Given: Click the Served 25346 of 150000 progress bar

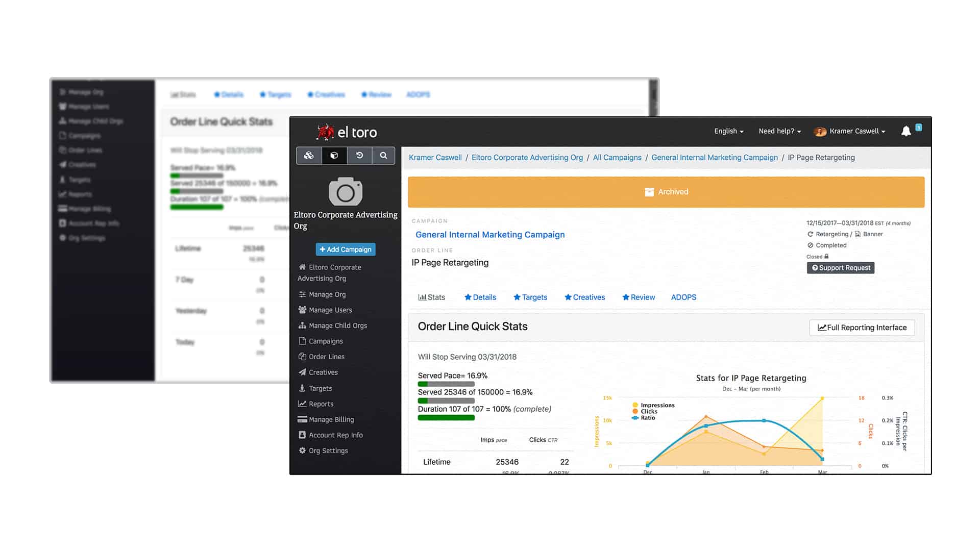Looking at the screenshot, I should [x=446, y=400].
